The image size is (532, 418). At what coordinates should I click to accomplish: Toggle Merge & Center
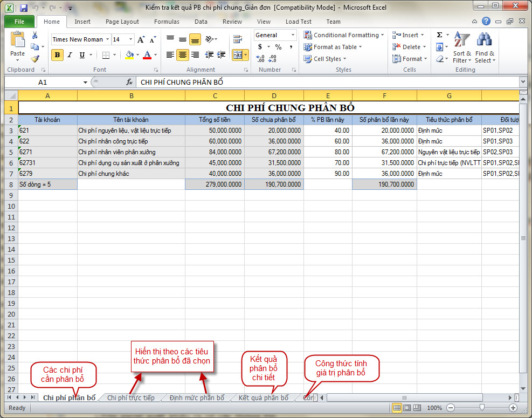click(x=238, y=54)
